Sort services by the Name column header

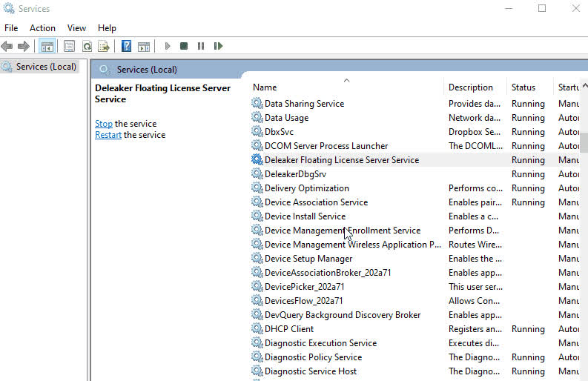tap(265, 87)
